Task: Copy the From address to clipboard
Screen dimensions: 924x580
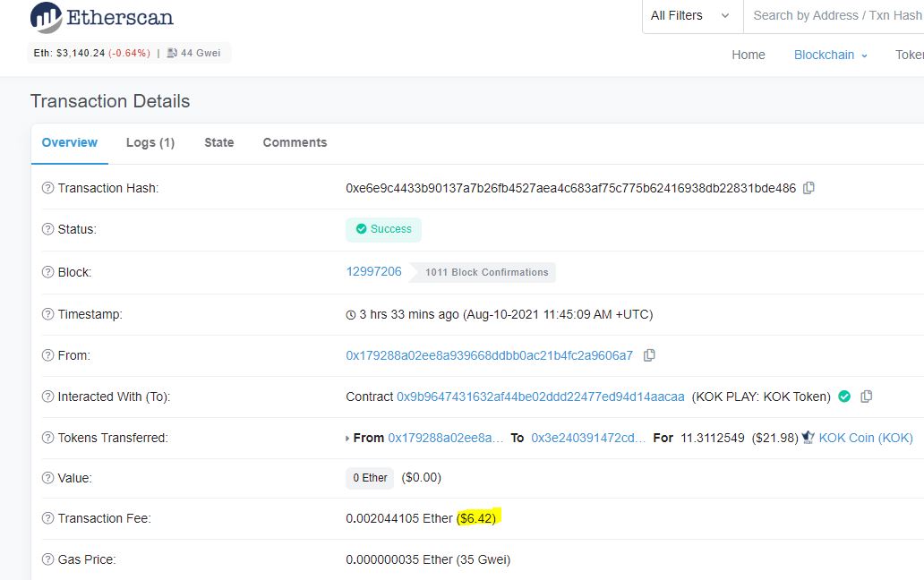Action: 649,355
